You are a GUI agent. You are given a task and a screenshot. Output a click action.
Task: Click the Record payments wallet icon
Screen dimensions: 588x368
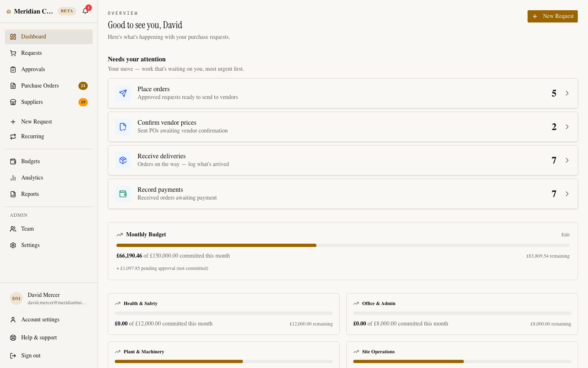click(x=123, y=194)
